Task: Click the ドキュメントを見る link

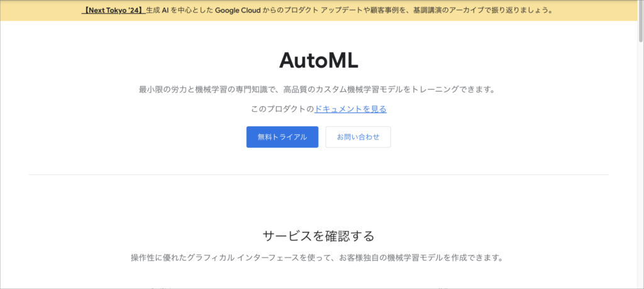Action: point(350,109)
